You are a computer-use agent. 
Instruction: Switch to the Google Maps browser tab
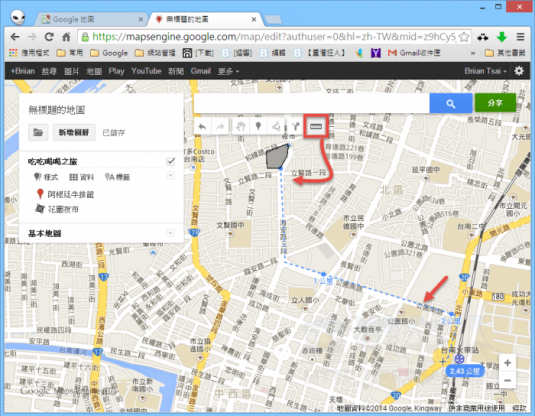pos(89,19)
